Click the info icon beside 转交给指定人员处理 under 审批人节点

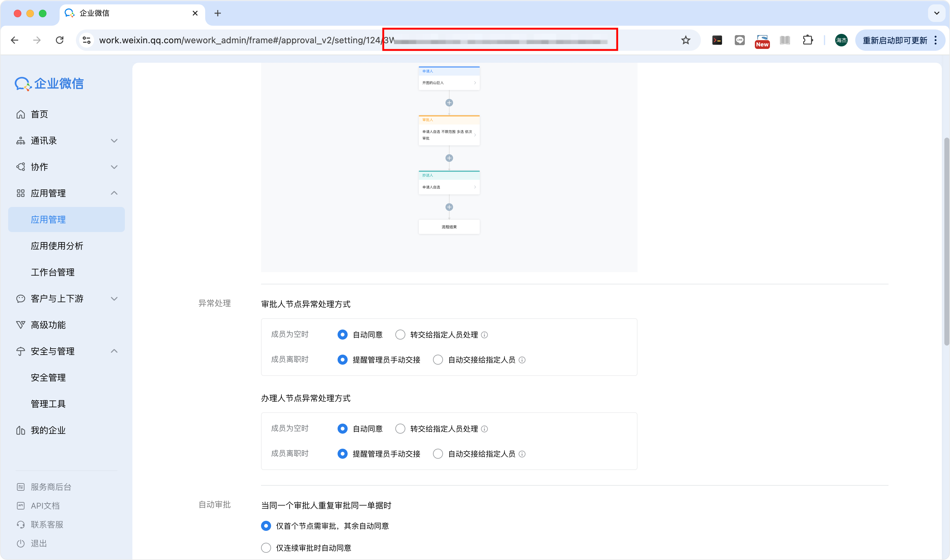485,335
